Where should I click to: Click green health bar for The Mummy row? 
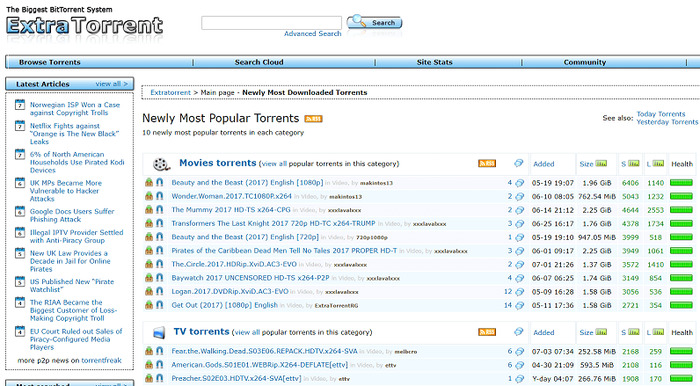[681, 210]
